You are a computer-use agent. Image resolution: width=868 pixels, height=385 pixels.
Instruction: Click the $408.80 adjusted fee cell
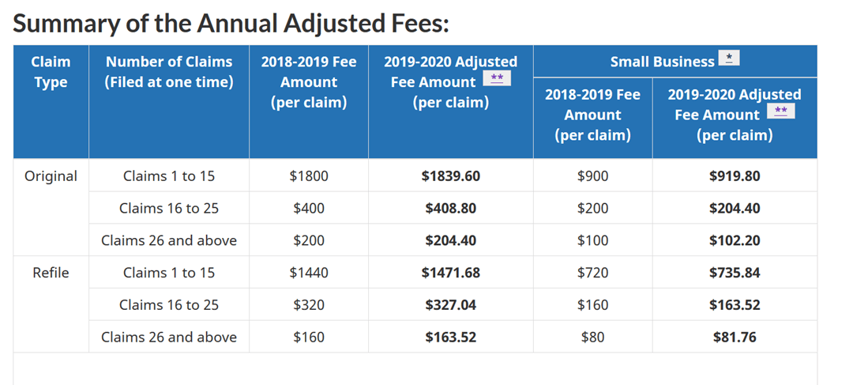pos(450,209)
